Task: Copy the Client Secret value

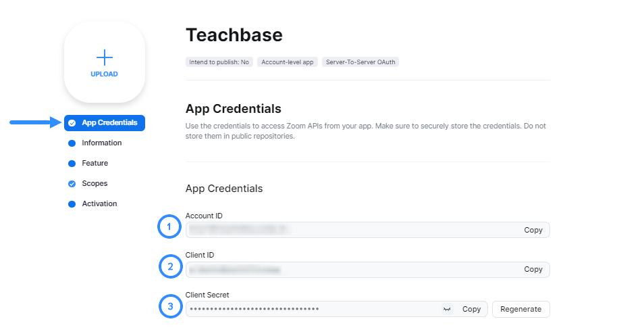Action: tap(471, 309)
